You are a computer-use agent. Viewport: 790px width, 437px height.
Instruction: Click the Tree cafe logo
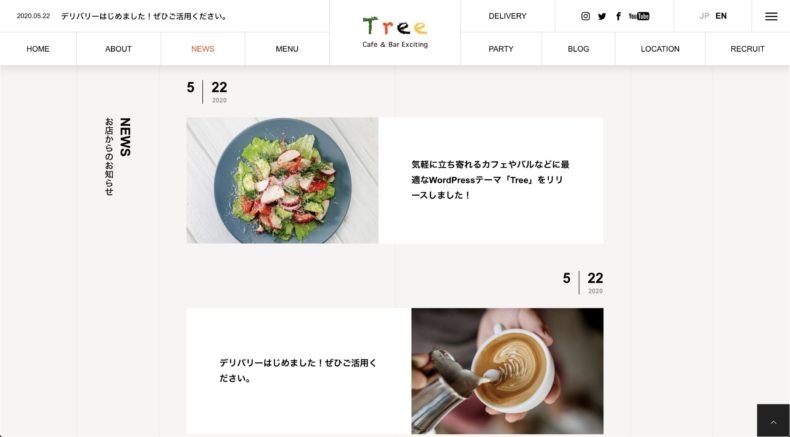(395, 32)
